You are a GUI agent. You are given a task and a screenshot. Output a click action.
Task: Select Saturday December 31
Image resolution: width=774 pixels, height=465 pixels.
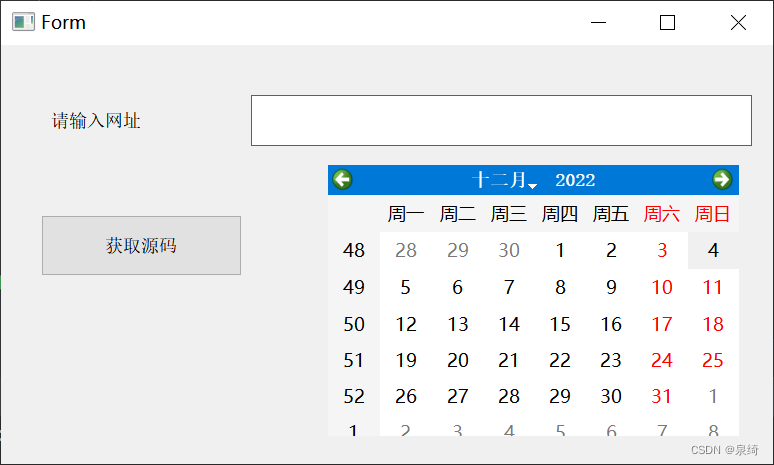[662, 396]
